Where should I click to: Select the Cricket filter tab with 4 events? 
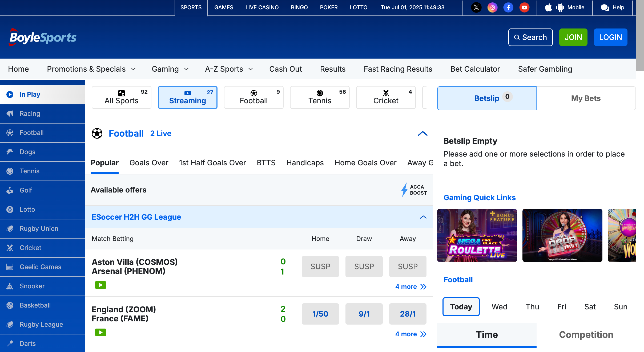pyautogui.click(x=386, y=97)
